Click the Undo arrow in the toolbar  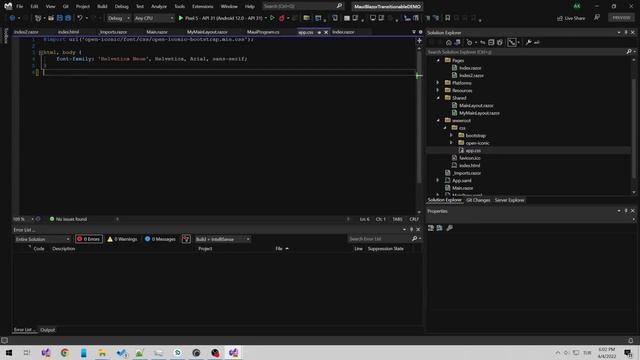(80, 18)
